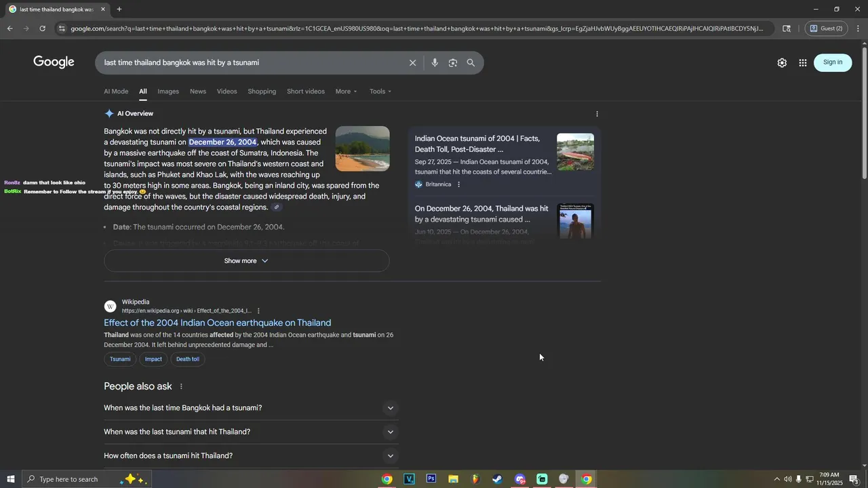The width and height of the screenshot is (868, 488).
Task: Open Google quick settings gear icon
Action: click(782, 62)
